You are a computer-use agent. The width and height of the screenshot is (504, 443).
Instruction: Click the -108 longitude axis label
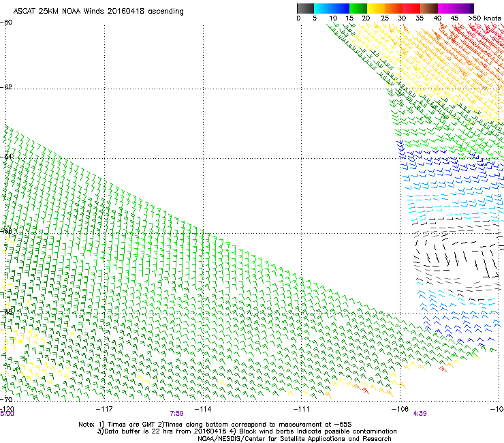(x=400, y=409)
